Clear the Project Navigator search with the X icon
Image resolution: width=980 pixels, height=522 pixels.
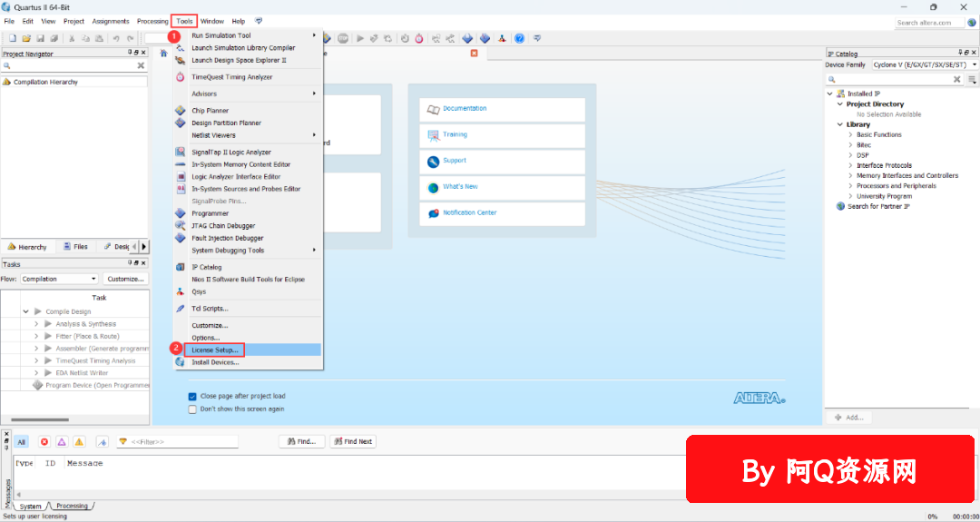click(x=141, y=65)
